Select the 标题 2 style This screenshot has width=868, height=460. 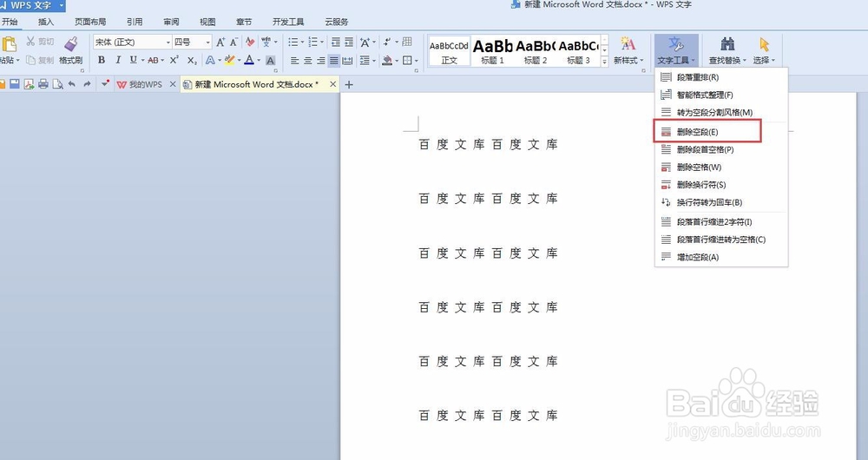(536, 51)
